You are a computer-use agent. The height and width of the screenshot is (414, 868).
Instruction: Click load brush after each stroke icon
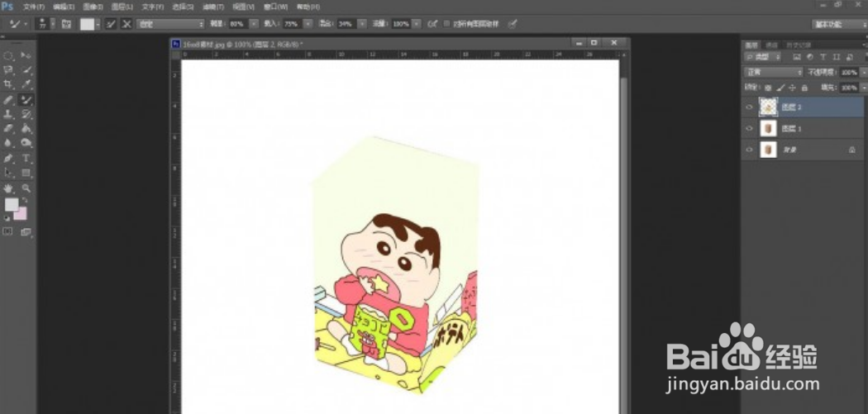click(112, 24)
